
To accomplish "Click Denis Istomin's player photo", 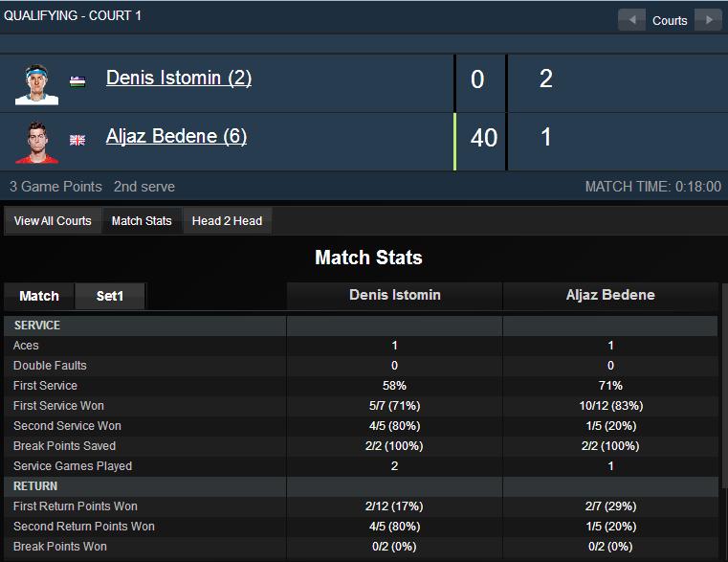I will [x=36, y=84].
